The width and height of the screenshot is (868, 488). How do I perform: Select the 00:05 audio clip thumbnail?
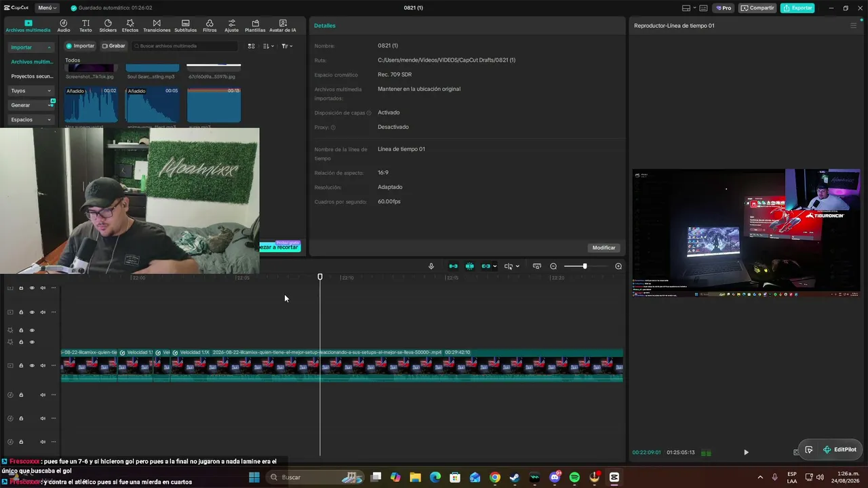153,104
